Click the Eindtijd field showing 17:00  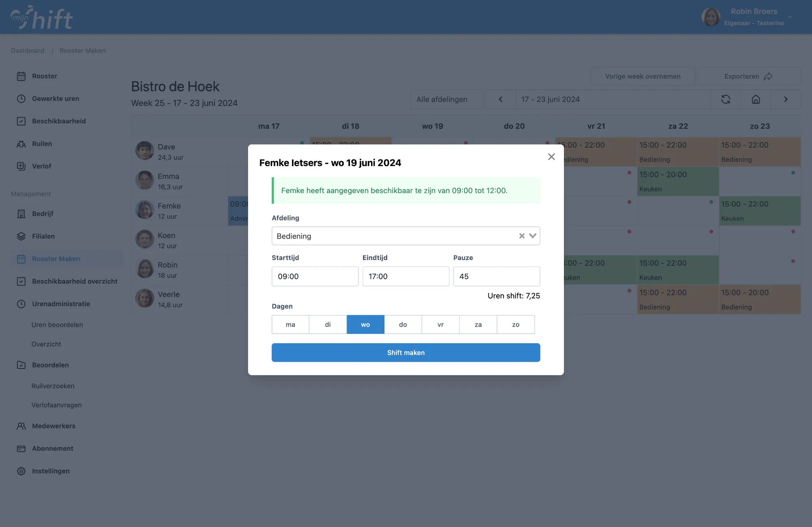click(406, 276)
